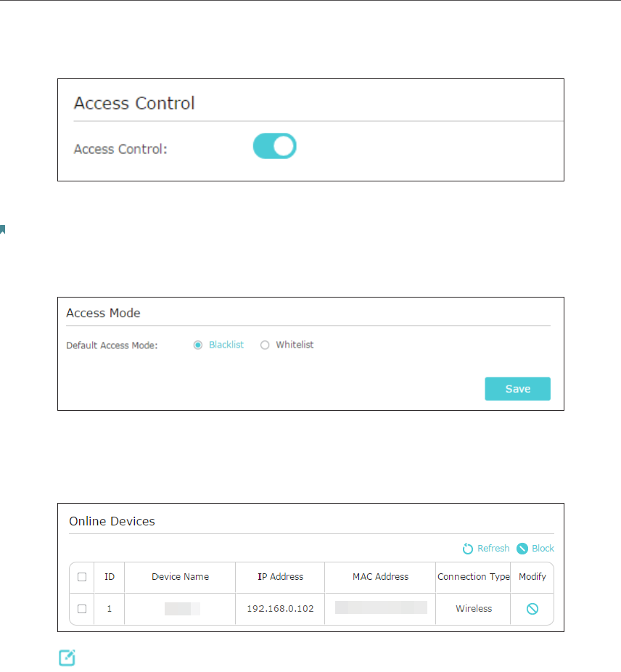Click the blurred device name cell
The height and width of the screenshot is (672, 621).
tap(181, 609)
